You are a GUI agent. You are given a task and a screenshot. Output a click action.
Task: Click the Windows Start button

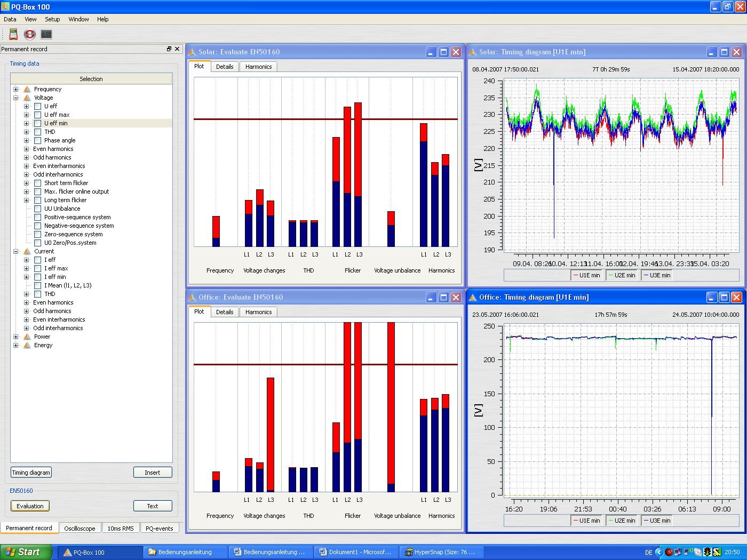26,552
